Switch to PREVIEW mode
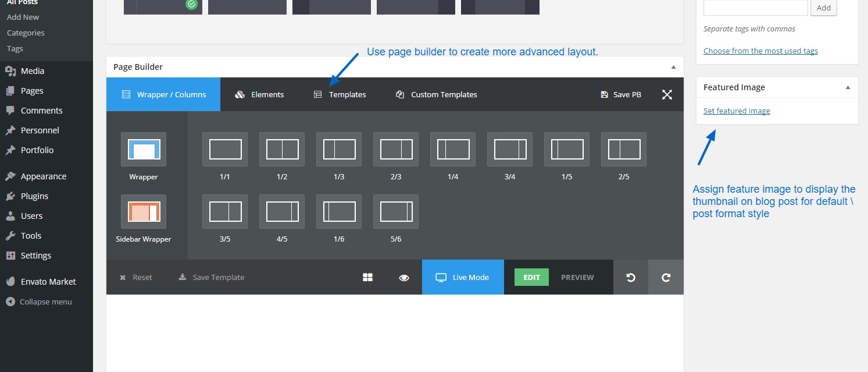Screen dimensions: 868x372 click(x=577, y=278)
